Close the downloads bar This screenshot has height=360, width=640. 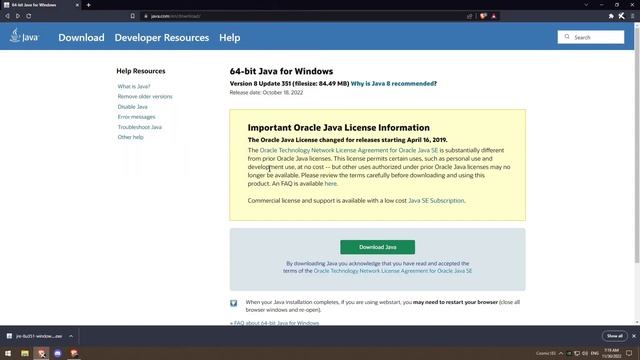tap(634, 336)
